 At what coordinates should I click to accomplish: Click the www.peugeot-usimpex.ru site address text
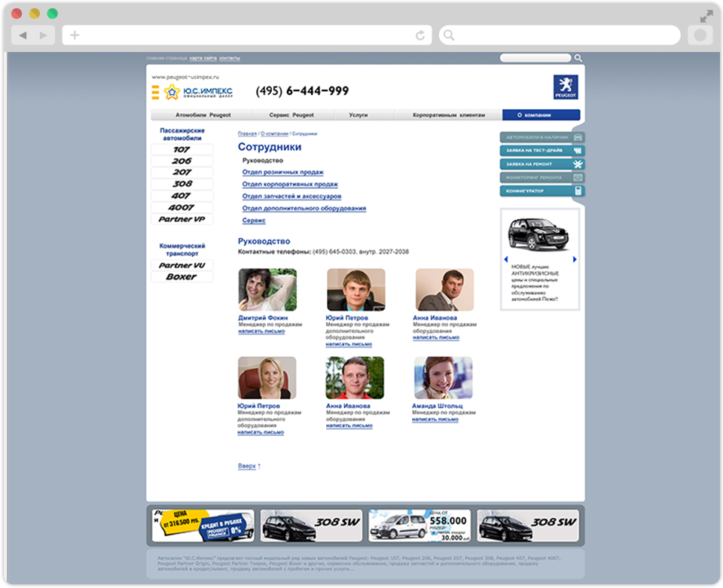tap(185, 77)
